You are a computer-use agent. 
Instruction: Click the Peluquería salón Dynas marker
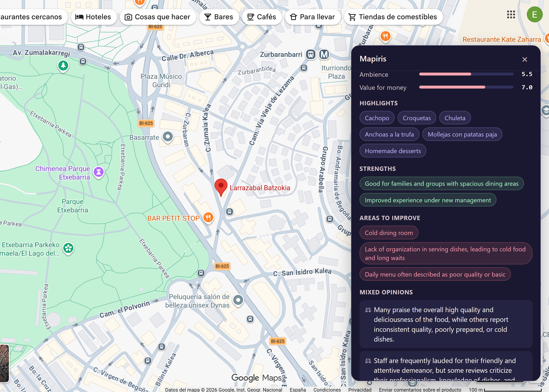click(238, 301)
